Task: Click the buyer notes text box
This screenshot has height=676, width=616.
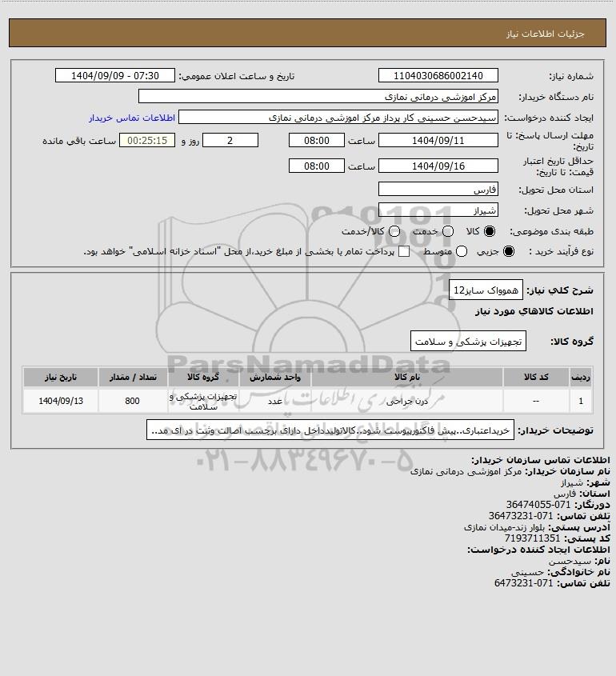Action: (330, 430)
